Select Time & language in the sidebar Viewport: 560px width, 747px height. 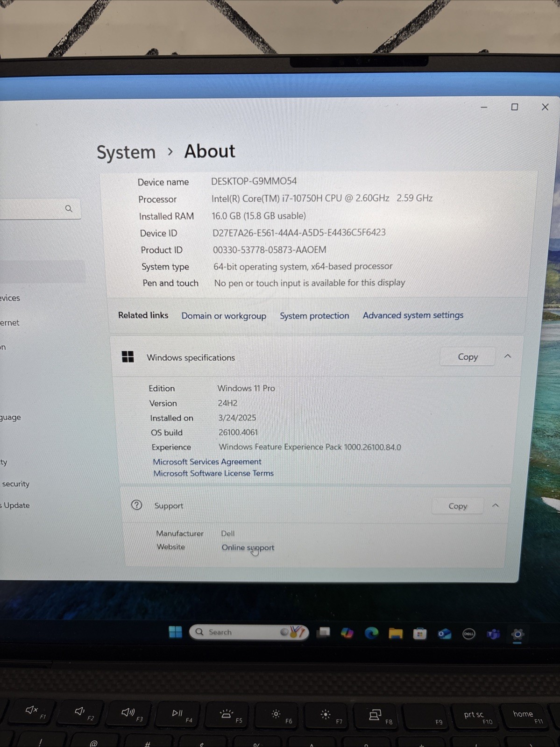(10, 418)
